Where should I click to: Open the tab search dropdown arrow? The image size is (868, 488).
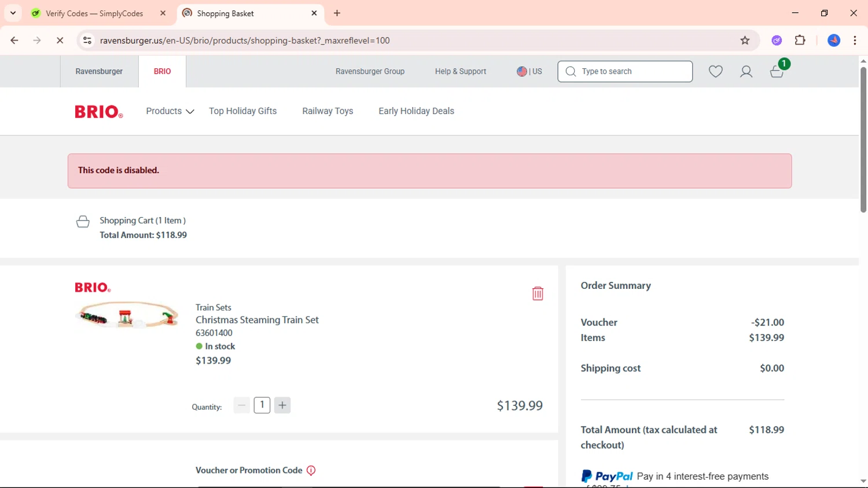pos(13,13)
